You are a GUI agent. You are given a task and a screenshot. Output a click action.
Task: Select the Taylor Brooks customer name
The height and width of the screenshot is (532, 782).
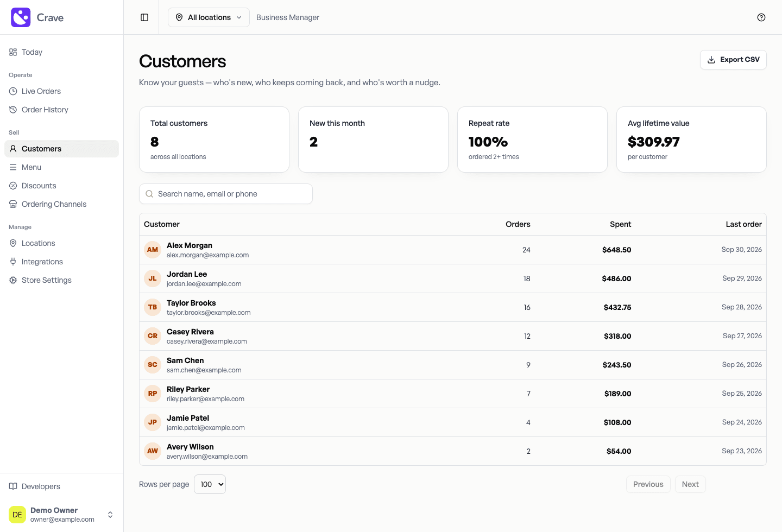(x=191, y=303)
